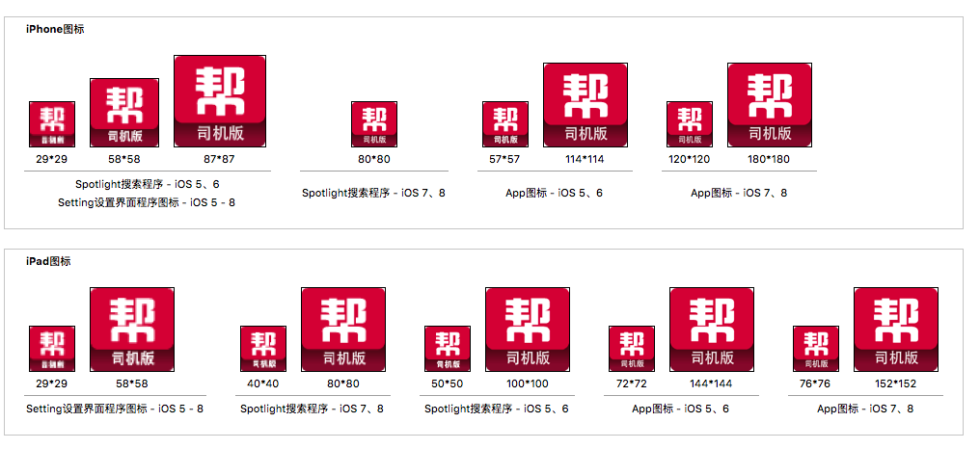The width and height of the screenshot is (980, 449).
Task: Click the "114*114" size label
Action: [585, 159]
